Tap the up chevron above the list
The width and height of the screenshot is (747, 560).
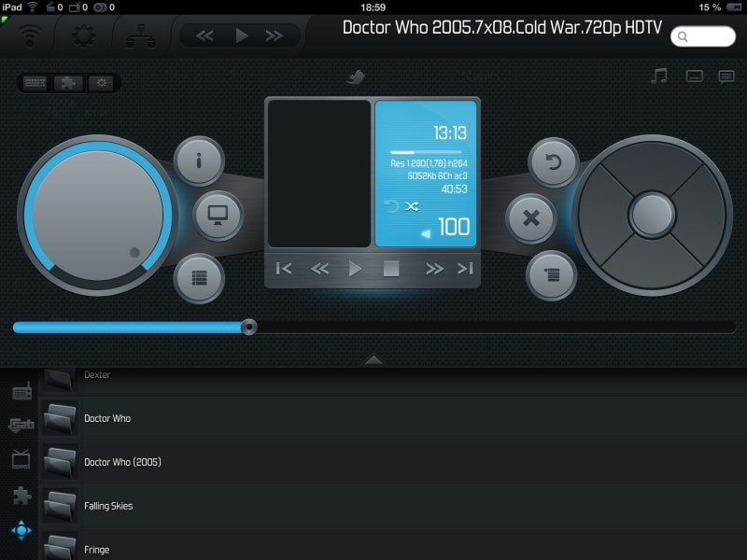point(373,359)
